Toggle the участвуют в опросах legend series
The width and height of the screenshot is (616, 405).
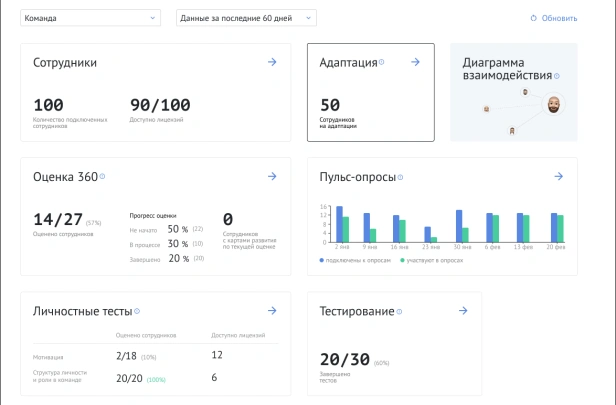pos(431,260)
